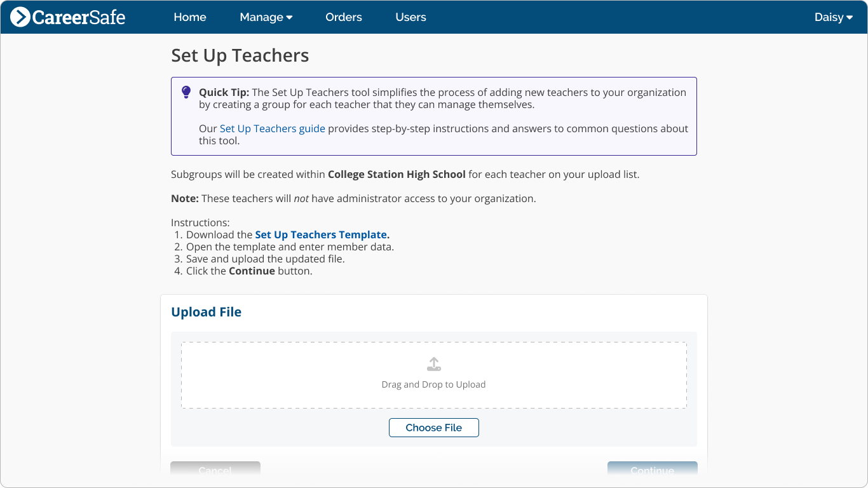Image resolution: width=868 pixels, height=488 pixels.
Task: Click the upload arrow icon in drop zone
Action: (434, 363)
